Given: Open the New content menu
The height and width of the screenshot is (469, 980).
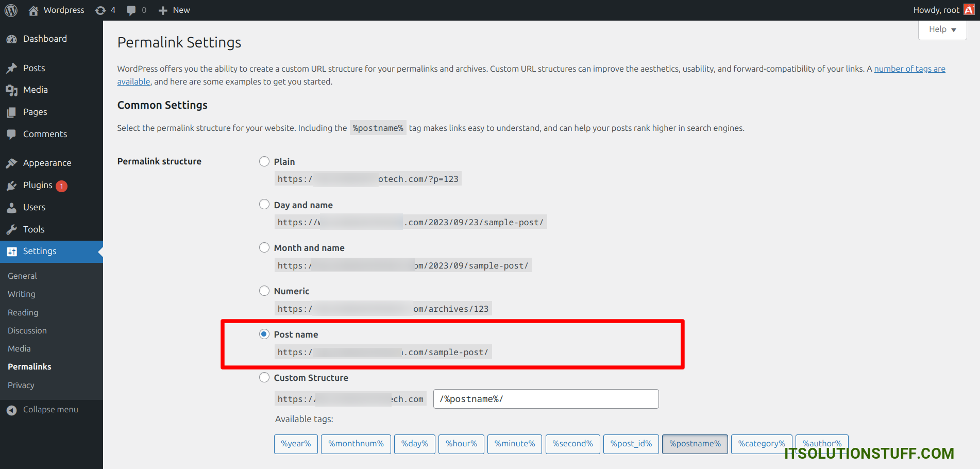Looking at the screenshot, I should pyautogui.click(x=174, y=10).
